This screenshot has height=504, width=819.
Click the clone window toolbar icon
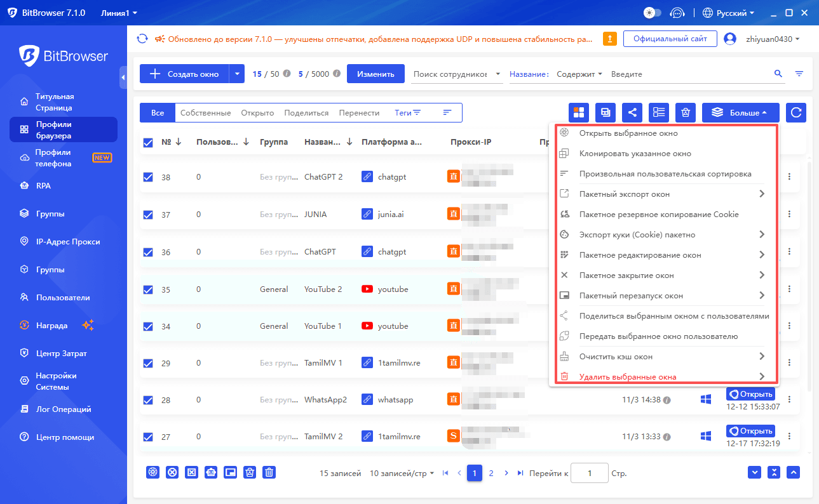tap(605, 112)
